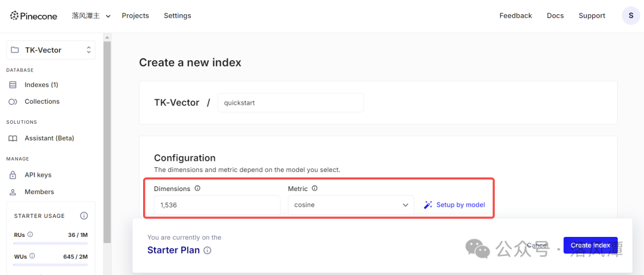Click the Metric info icon
The width and height of the screenshot is (644, 275).
tap(315, 189)
